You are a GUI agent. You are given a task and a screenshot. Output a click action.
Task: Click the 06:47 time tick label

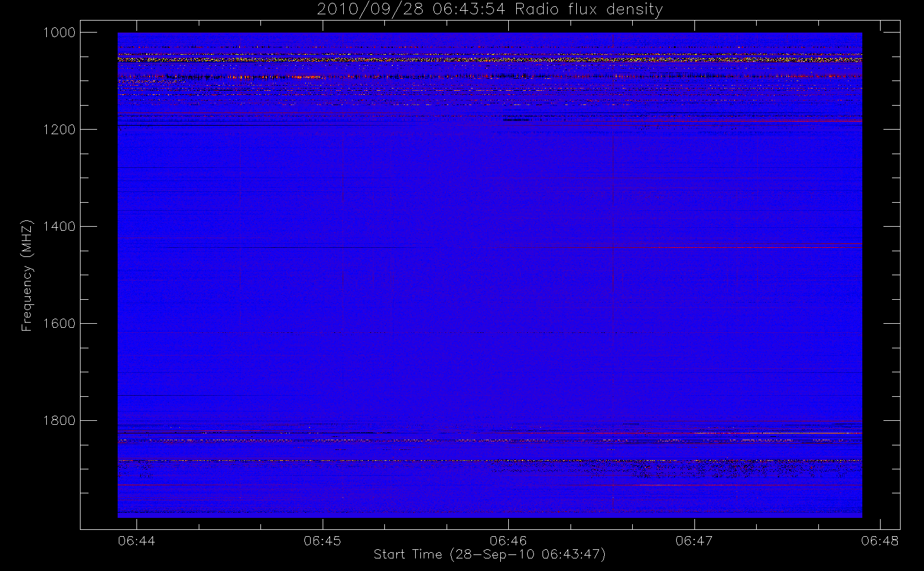click(x=694, y=541)
